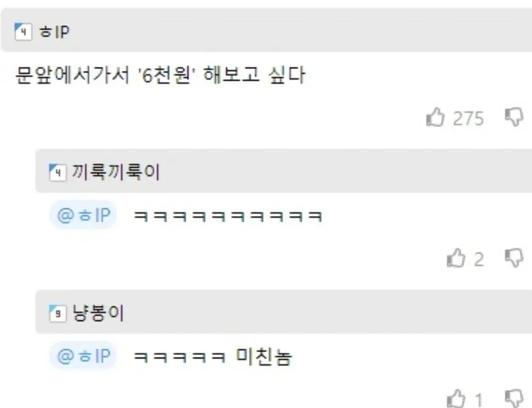
Task: Click the like count 1 on 냥봉이's reply
Action: coord(479,400)
